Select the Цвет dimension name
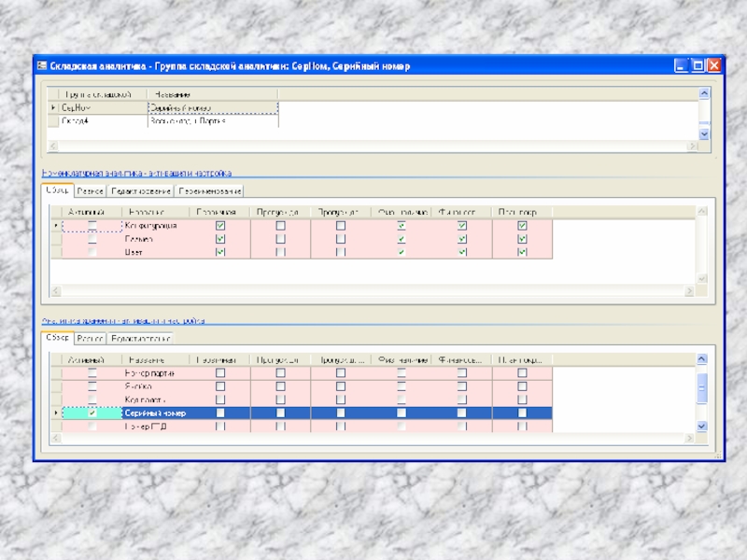This screenshot has width=747, height=560. tap(134, 252)
